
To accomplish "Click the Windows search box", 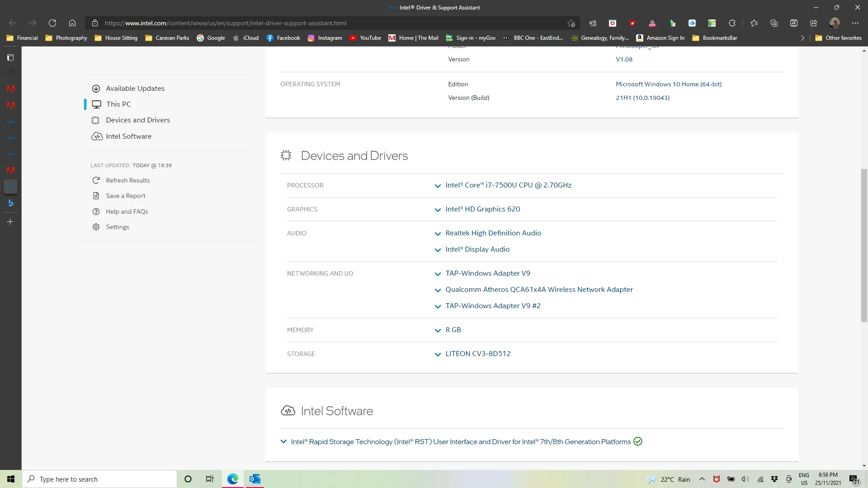I will click(99, 479).
